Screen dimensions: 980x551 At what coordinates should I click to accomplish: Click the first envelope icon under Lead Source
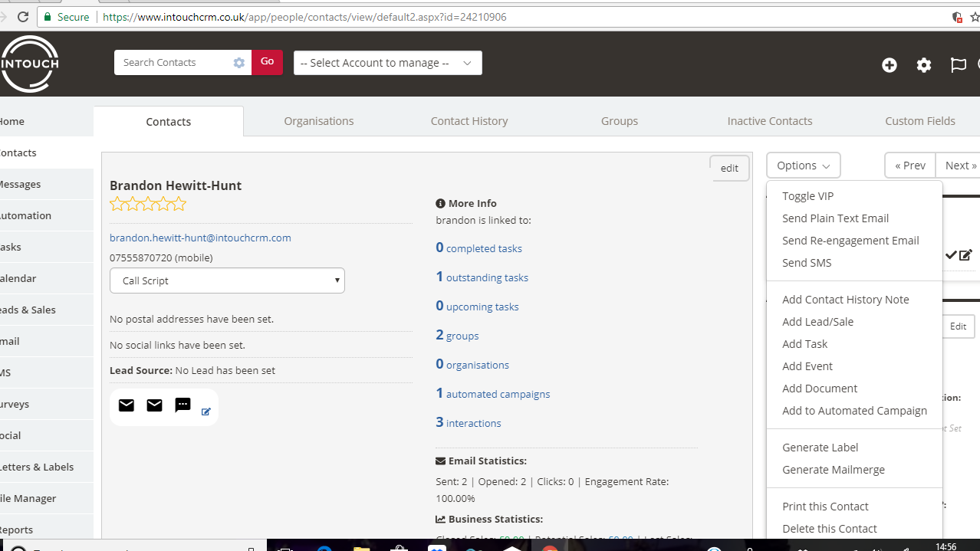pos(127,405)
